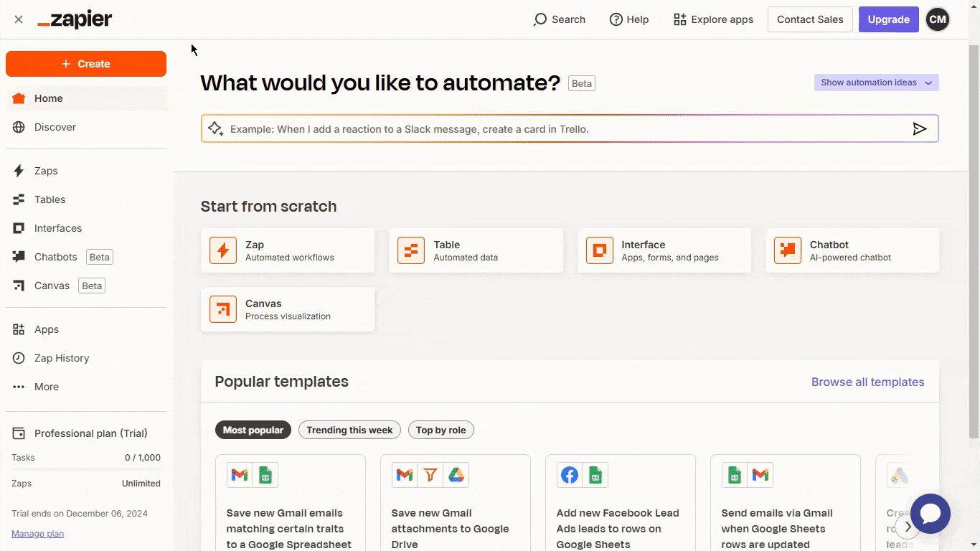980x551 pixels.
Task: Open Explore apps
Action: (713, 19)
